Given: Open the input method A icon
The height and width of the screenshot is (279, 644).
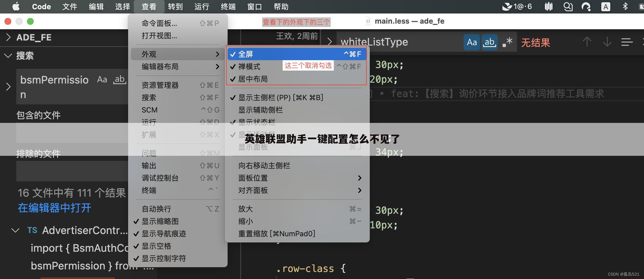Looking at the screenshot, I should pos(606,6).
